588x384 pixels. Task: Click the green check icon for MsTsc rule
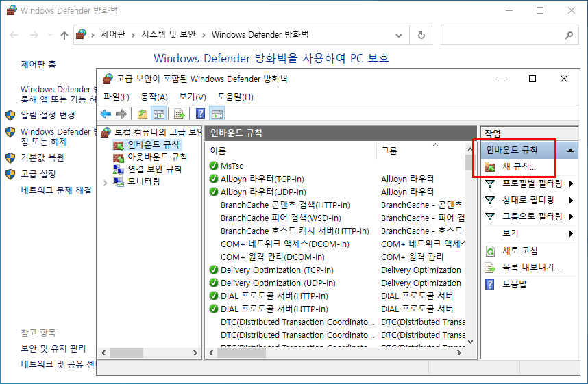214,166
